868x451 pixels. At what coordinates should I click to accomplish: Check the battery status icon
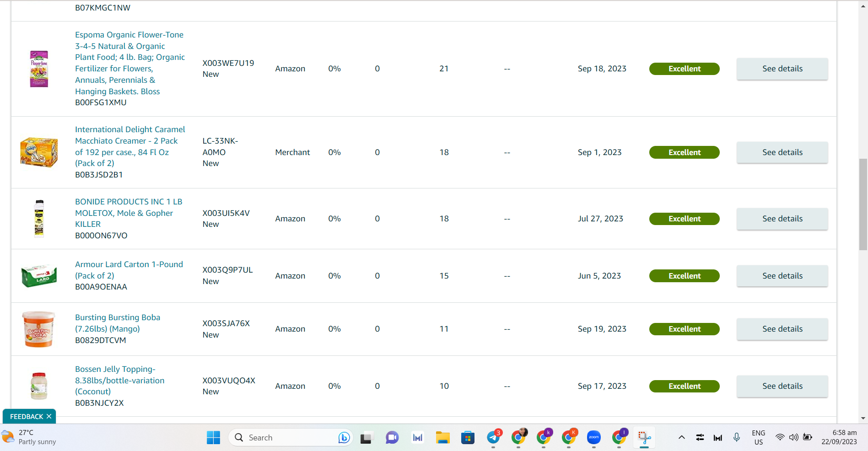[x=808, y=438]
